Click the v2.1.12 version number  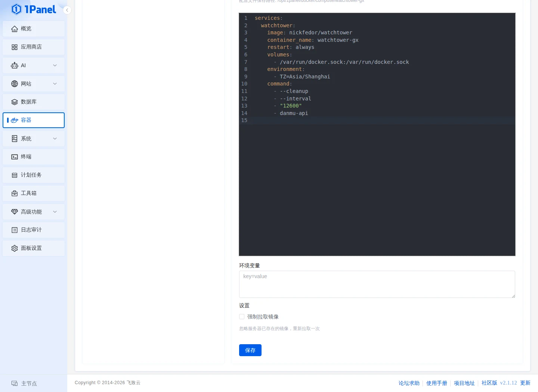click(x=508, y=383)
